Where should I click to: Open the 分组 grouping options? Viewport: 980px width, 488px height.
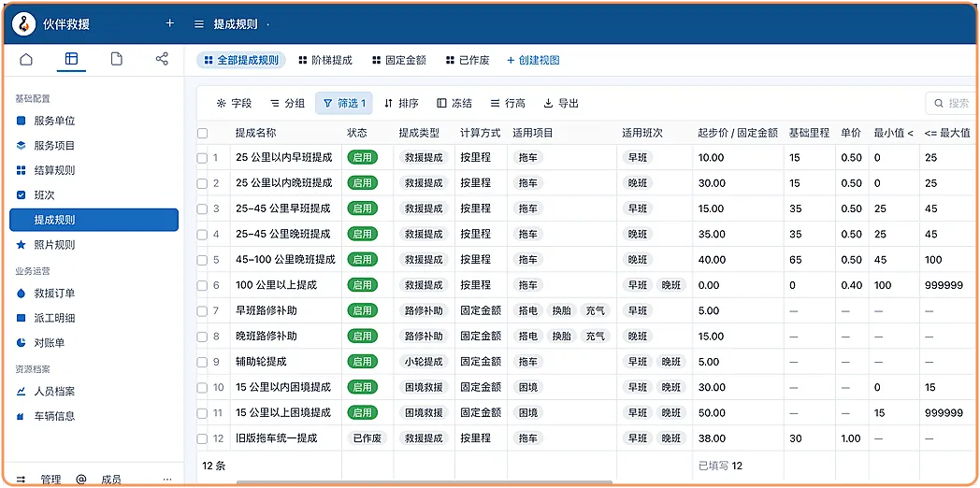pyautogui.click(x=287, y=103)
